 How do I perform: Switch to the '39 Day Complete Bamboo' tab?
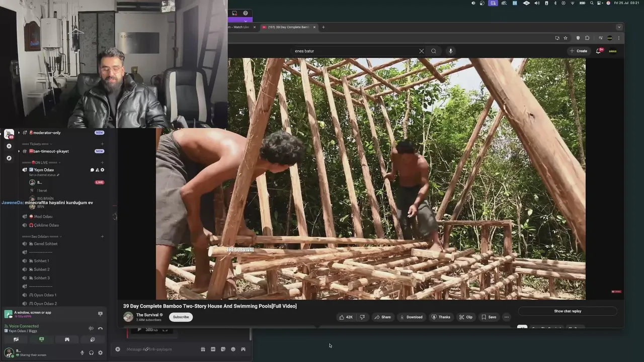288,27
